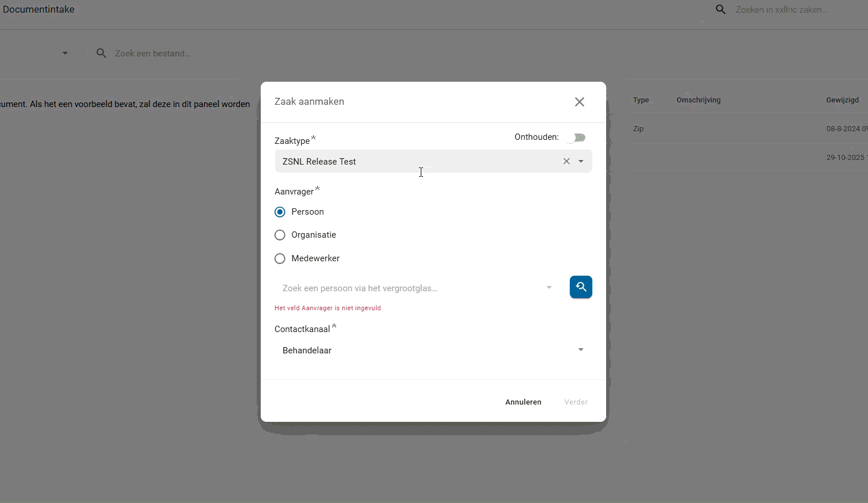Click the magnifying glass person search button
The height and width of the screenshot is (503, 868).
pyautogui.click(x=581, y=287)
